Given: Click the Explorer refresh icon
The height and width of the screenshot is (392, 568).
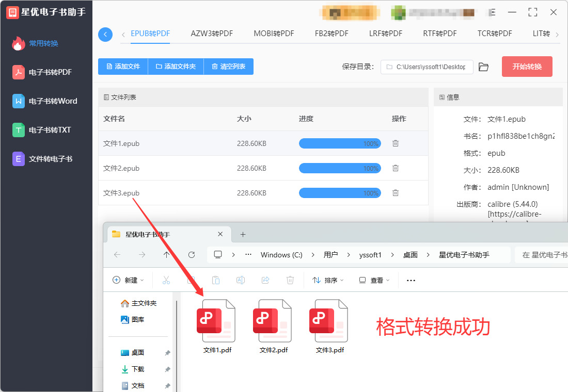Looking at the screenshot, I should [192, 255].
